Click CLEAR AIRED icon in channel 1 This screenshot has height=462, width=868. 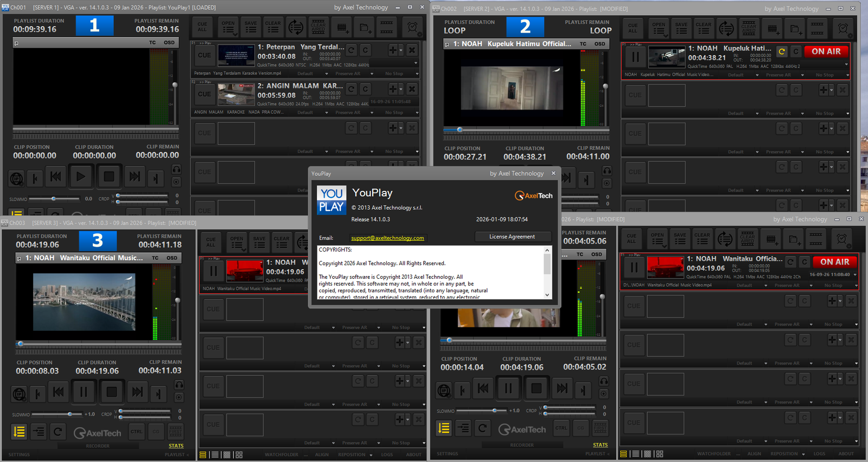[x=318, y=27]
